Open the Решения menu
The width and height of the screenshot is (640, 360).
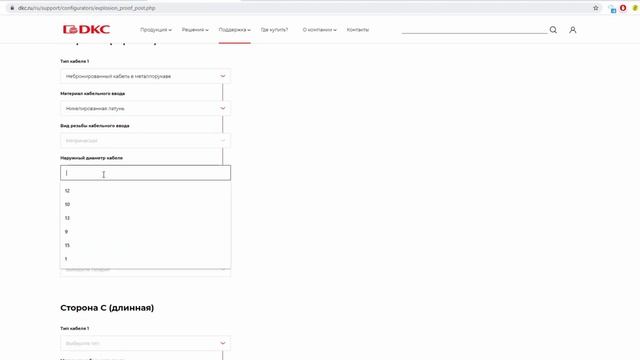[195, 30]
